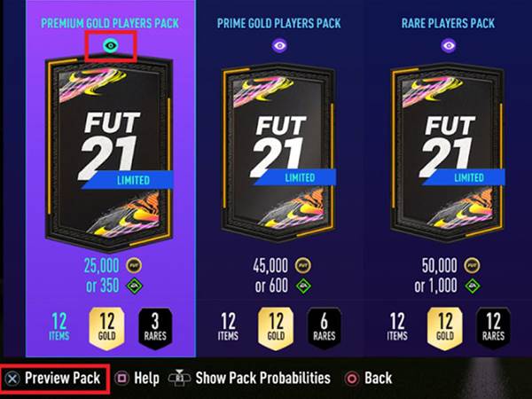Click the FUT coin icon beside 45,000
The width and height of the screenshot is (532, 399).
click(x=302, y=266)
